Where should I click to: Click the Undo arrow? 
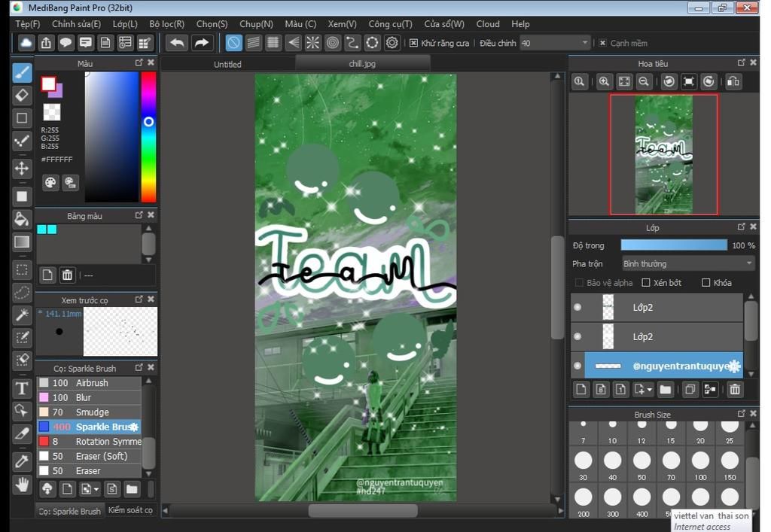point(177,43)
